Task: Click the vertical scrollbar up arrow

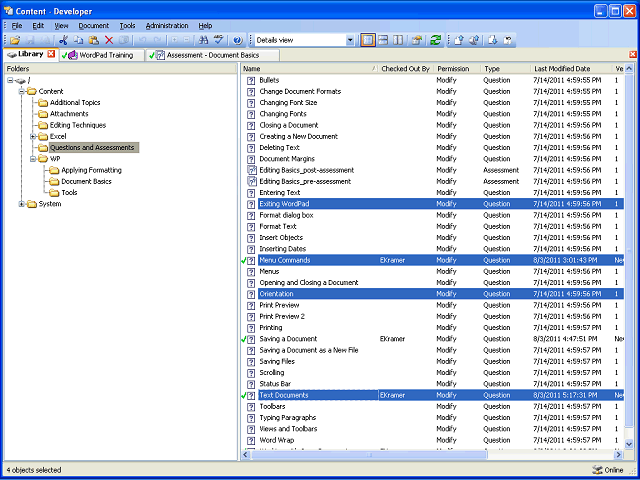Action: click(x=629, y=69)
